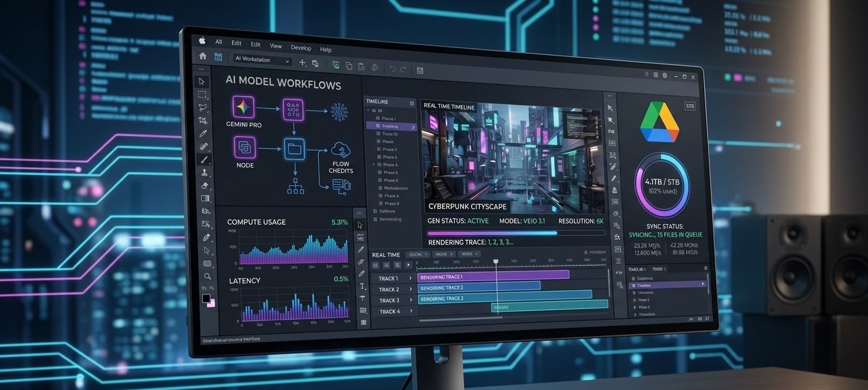Image resolution: width=868 pixels, height=390 pixels.
Task: Expand Track 3 chevron
Action: 411,300
